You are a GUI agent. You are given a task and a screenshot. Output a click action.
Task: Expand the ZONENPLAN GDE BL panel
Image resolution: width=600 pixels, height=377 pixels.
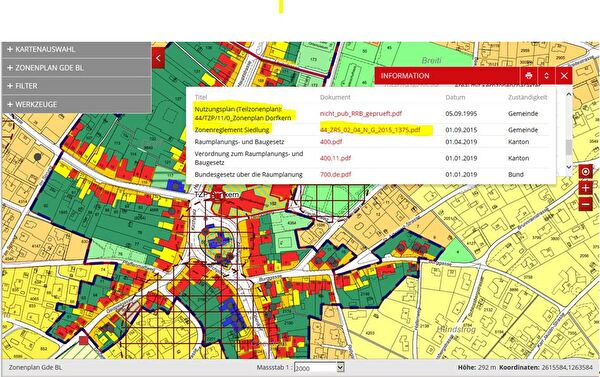[77, 68]
